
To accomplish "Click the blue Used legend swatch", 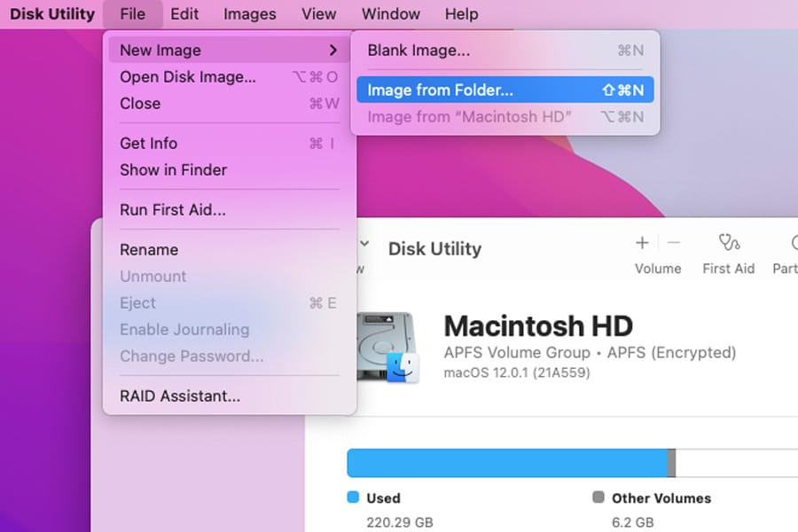I will [x=353, y=497].
